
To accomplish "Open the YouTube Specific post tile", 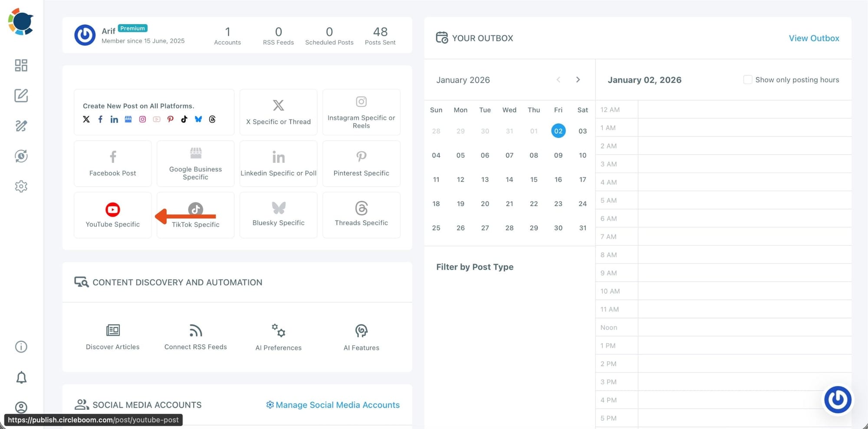I will pyautogui.click(x=112, y=215).
